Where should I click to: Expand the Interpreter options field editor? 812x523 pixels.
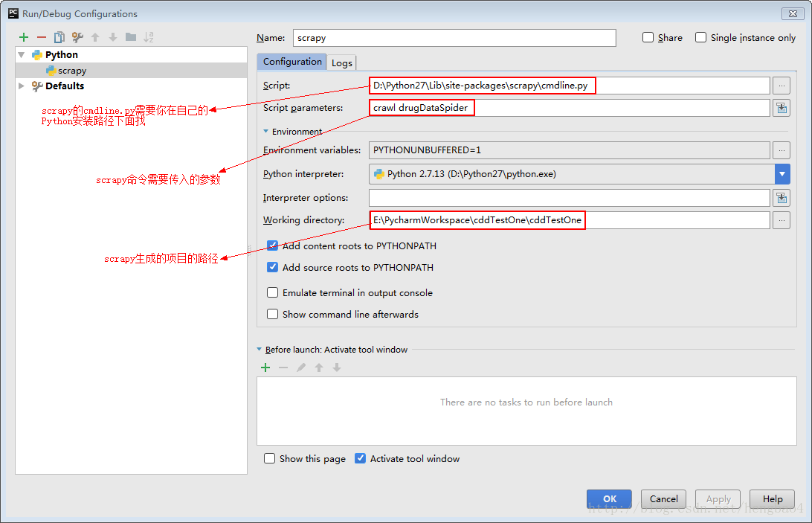coord(782,198)
